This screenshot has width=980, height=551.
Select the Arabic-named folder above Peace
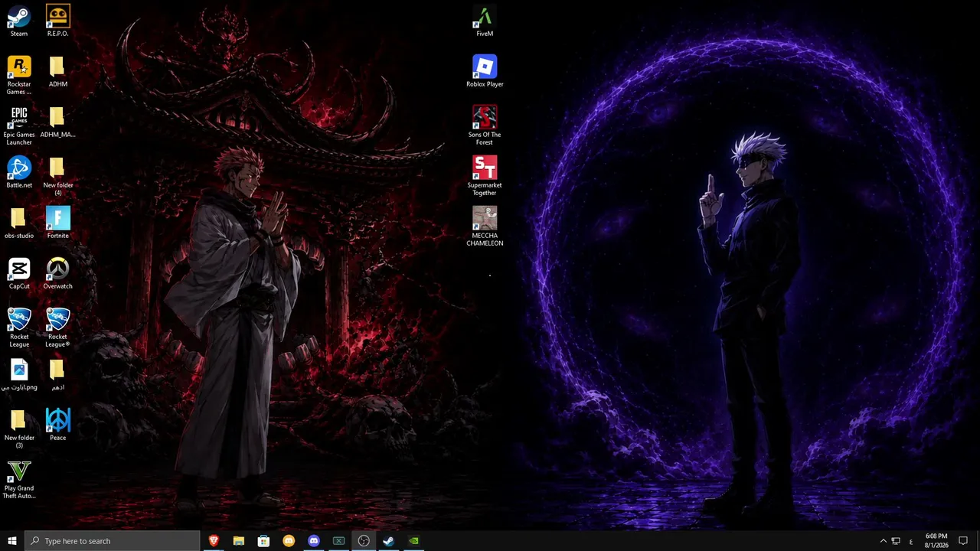click(57, 374)
